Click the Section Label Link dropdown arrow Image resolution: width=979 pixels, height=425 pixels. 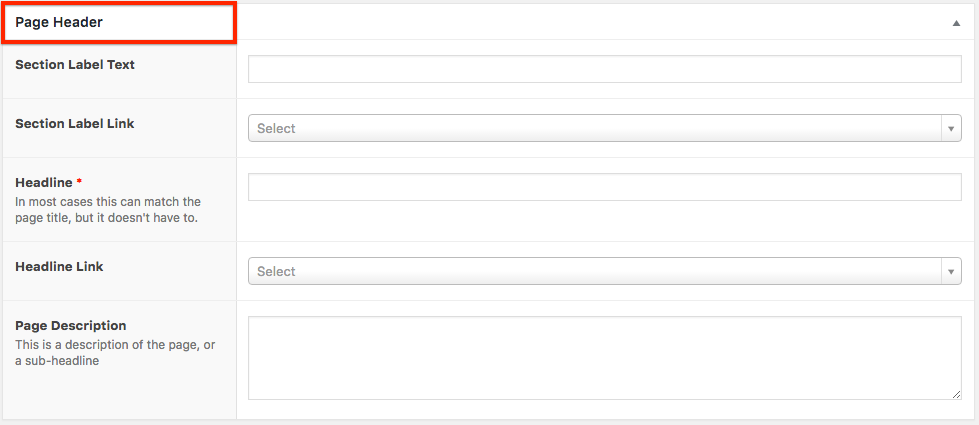(x=951, y=128)
